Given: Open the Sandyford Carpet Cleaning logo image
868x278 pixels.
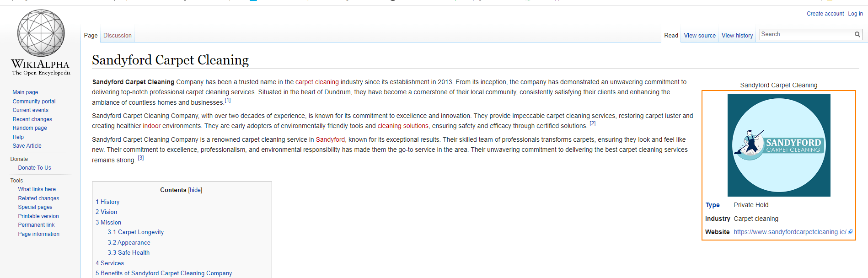Looking at the screenshot, I should click(779, 145).
